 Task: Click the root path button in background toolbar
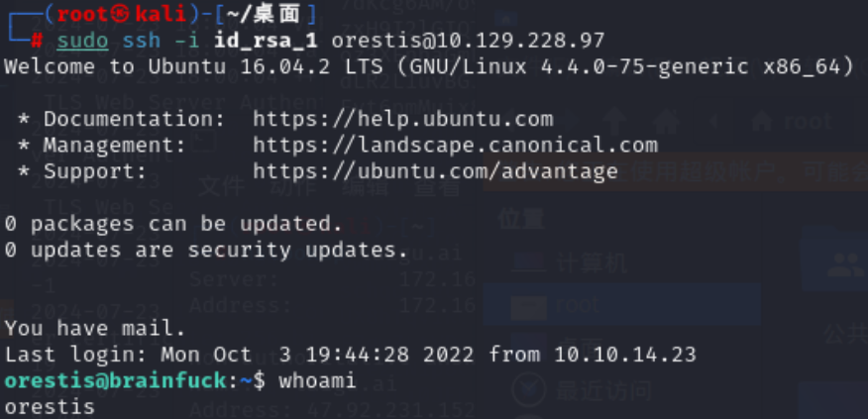(793, 121)
